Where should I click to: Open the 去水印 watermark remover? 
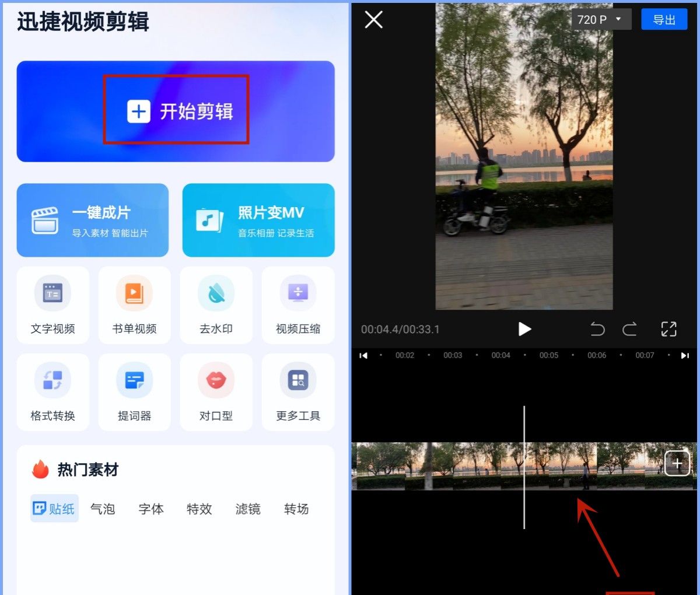pyautogui.click(x=216, y=304)
